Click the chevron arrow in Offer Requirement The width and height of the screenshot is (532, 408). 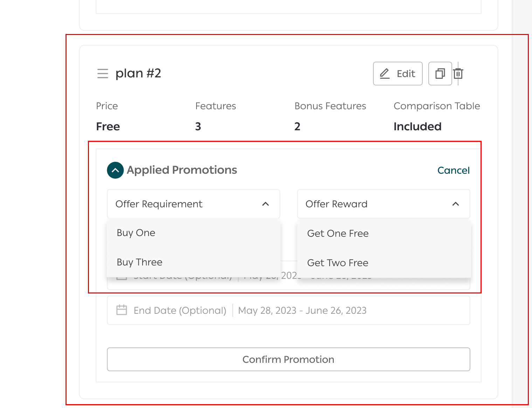(x=265, y=204)
